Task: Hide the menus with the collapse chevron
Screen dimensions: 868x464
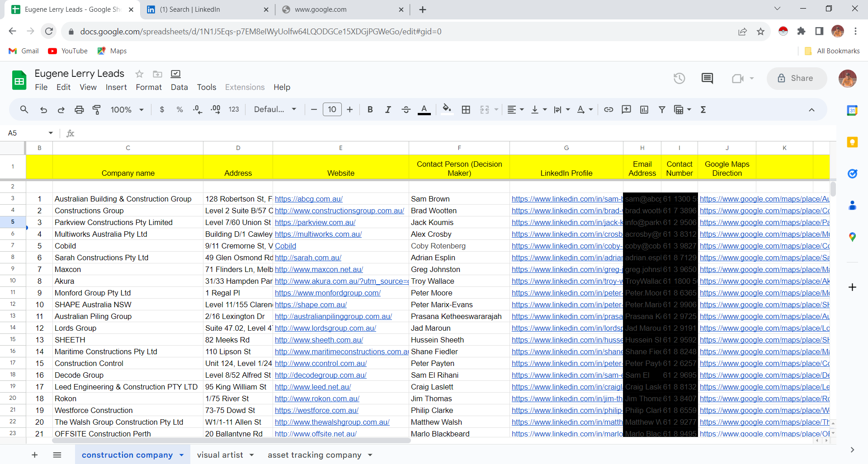Action: point(811,109)
